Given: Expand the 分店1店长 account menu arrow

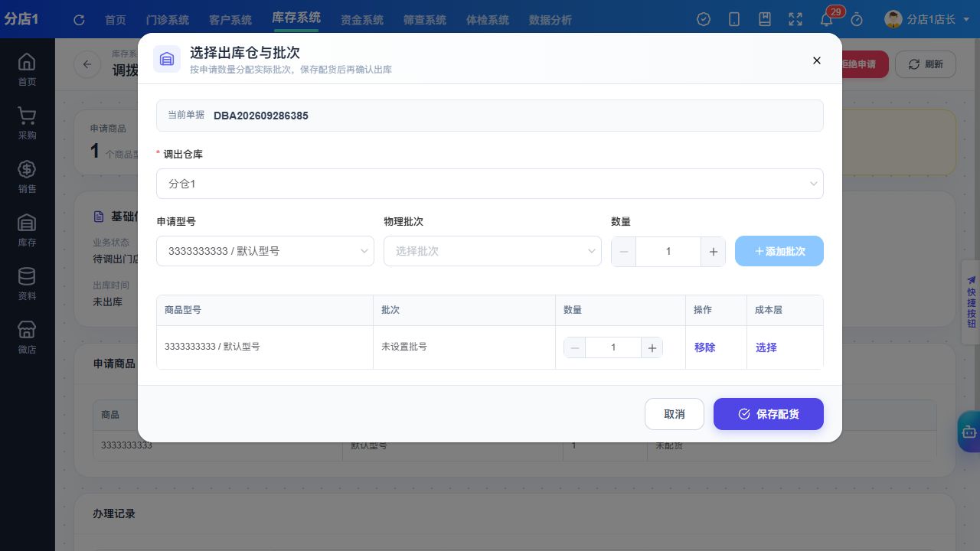Looking at the screenshot, I should click(x=966, y=20).
